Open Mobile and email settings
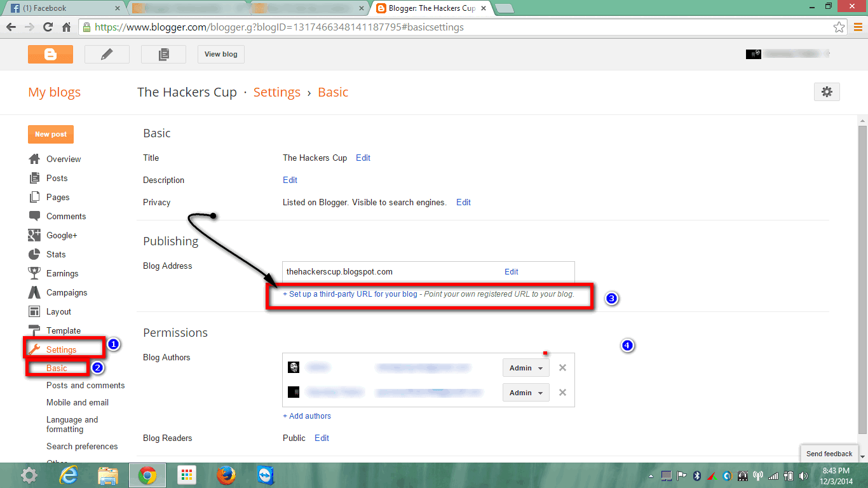868x488 pixels. click(78, 402)
